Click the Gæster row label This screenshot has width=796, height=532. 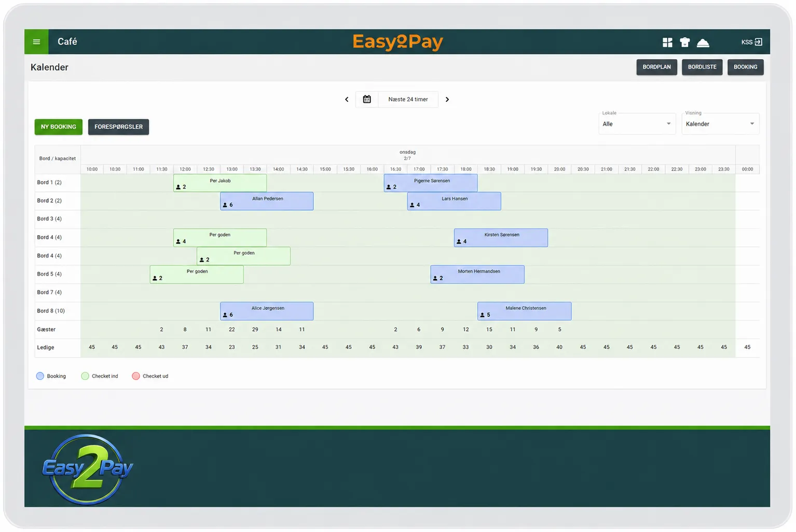(x=46, y=330)
